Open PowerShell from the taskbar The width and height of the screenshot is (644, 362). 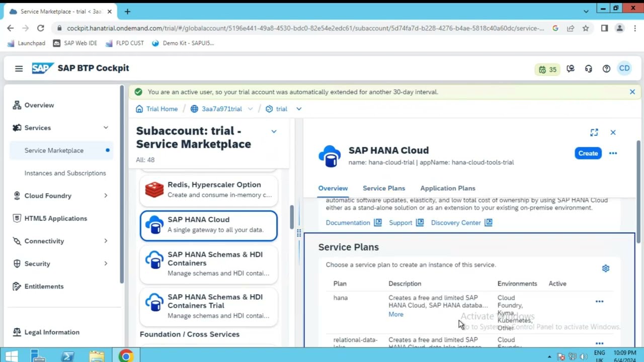tap(67, 356)
